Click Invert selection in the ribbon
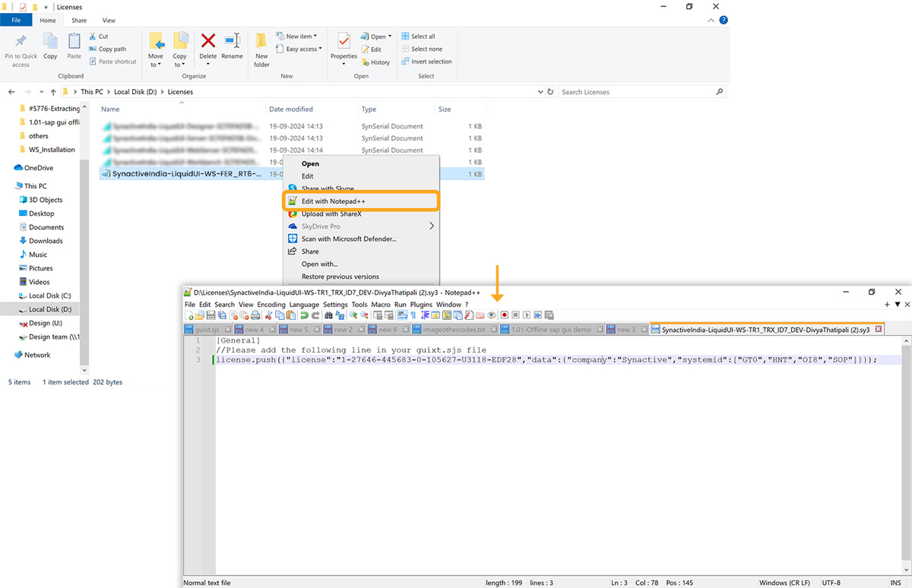The width and height of the screenshot is (912, 588). pyautogui.click(x=426, y=62)
